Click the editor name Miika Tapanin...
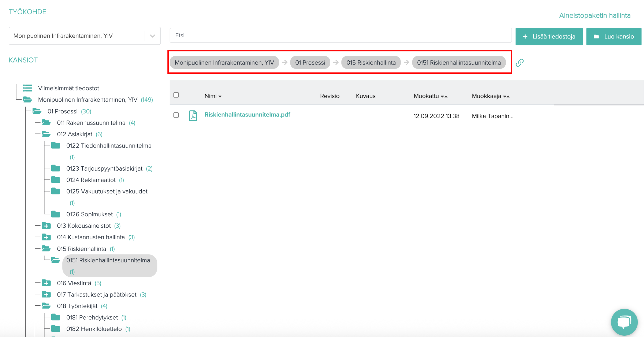Viewport: 644px width, 337px height. click(x=493, y=116)
